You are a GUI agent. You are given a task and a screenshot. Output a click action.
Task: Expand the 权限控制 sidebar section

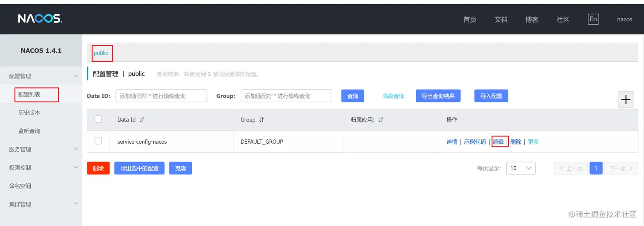click(76, 167)
